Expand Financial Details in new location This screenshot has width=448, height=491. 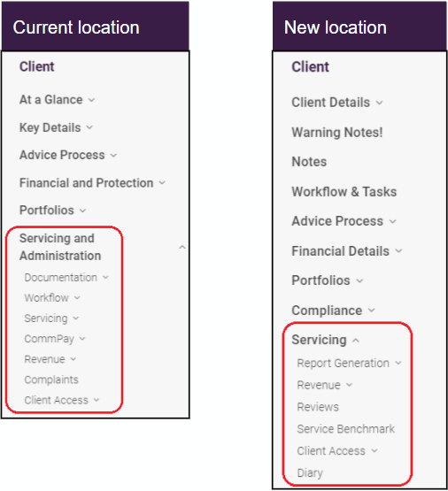398,251
